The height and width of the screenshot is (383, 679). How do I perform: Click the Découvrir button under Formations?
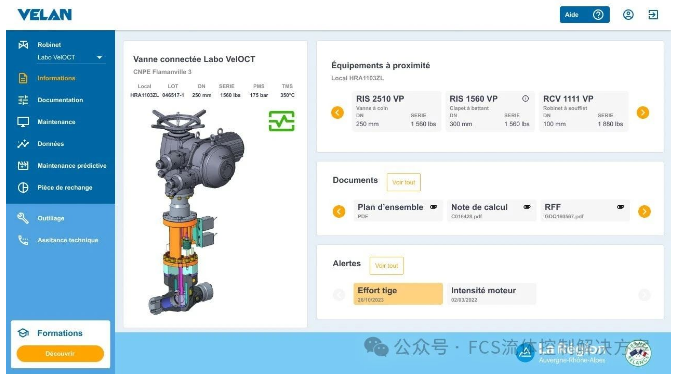coord(60,354)
